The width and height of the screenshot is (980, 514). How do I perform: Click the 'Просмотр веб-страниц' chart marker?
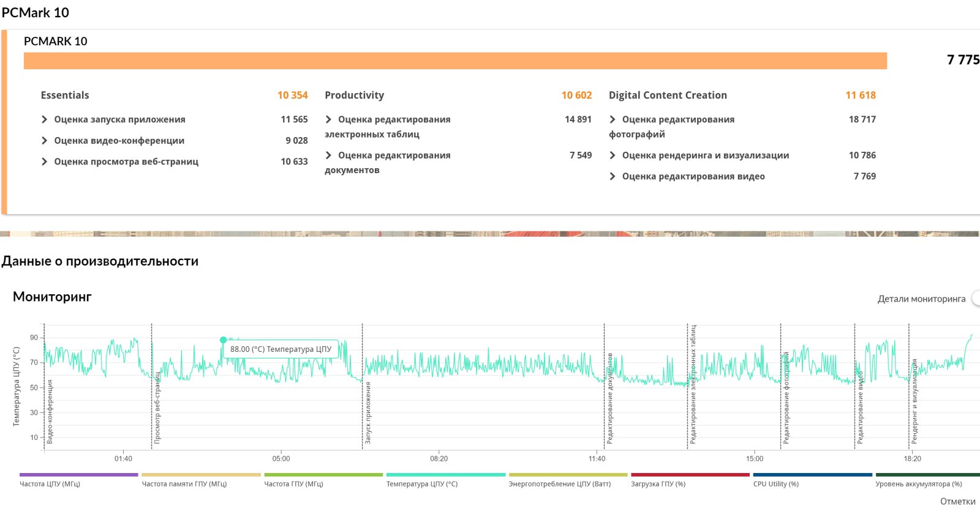point(152,387)
